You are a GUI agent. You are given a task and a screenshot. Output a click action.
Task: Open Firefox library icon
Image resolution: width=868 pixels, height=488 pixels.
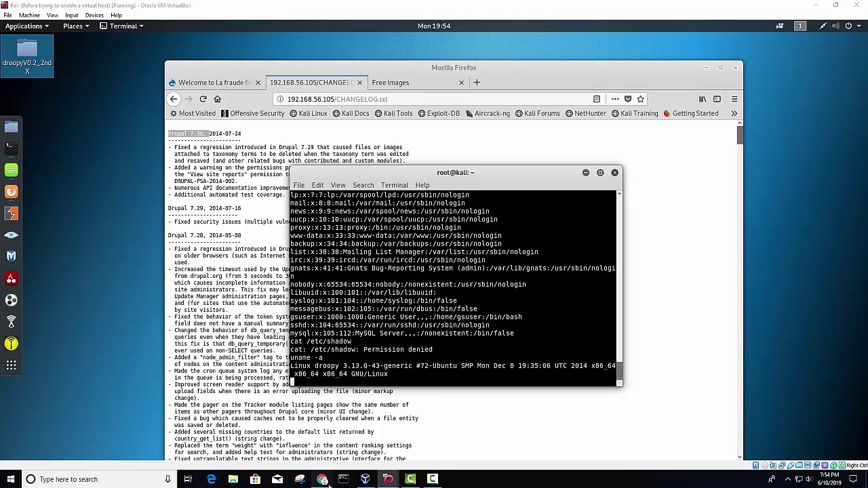coord(703,99)
